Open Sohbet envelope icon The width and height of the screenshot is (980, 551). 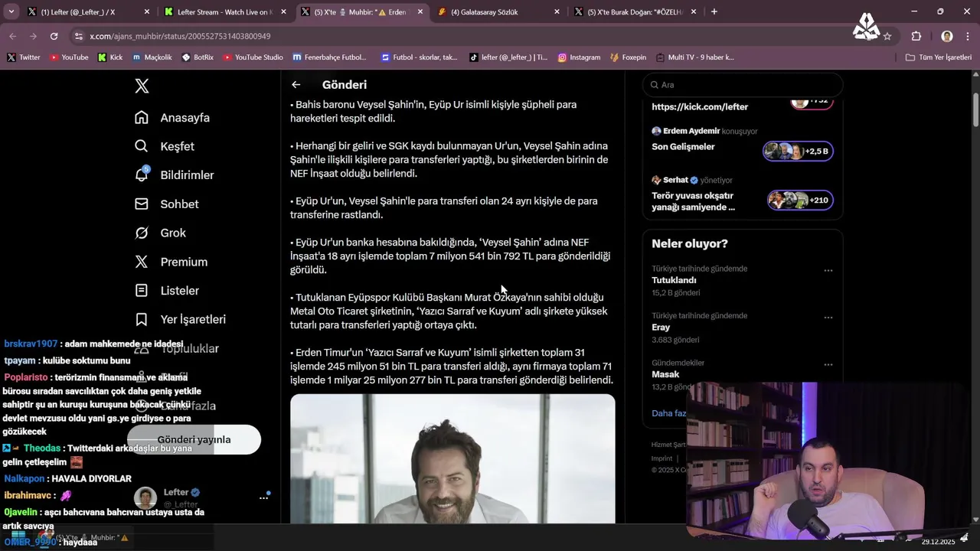click(142, 204)
